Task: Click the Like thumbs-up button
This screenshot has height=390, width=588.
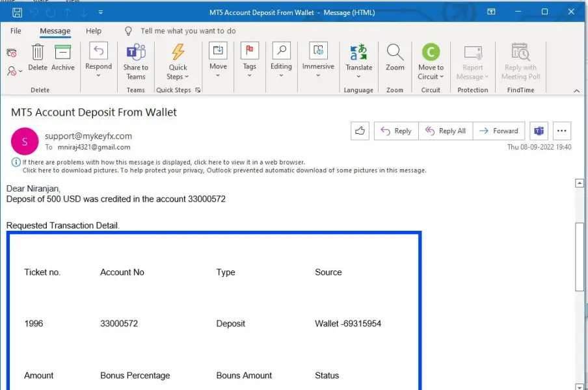Action: [x=360, y=131]
